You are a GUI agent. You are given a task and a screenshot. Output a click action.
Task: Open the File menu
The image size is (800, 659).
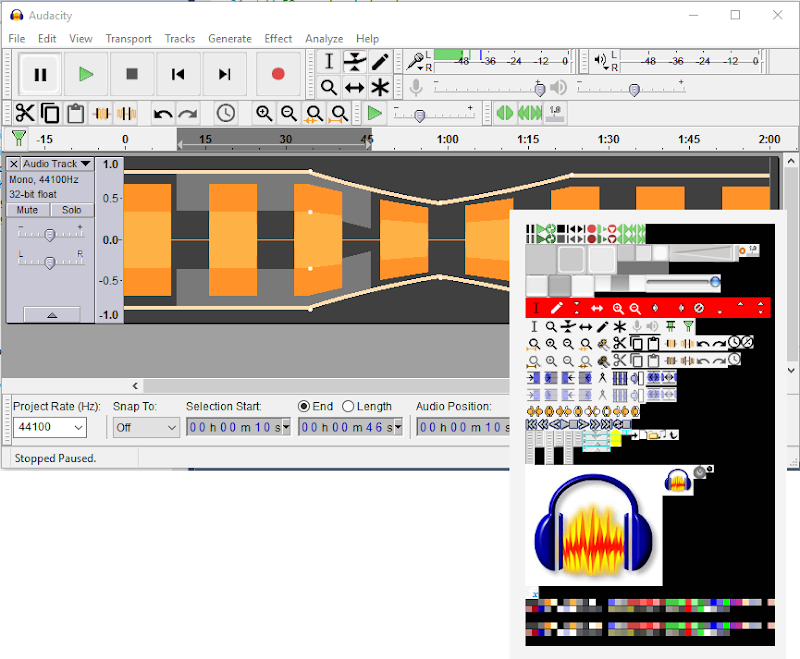[x=16, y=39]
